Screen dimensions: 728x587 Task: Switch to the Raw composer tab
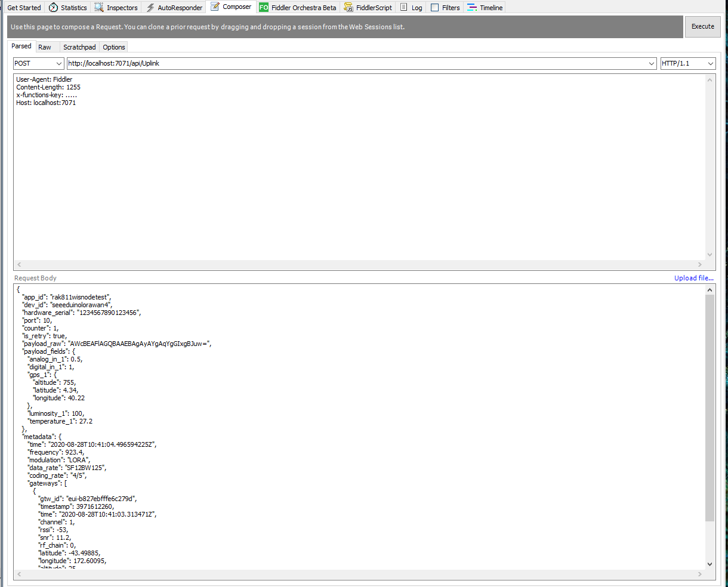coord(45,47)
